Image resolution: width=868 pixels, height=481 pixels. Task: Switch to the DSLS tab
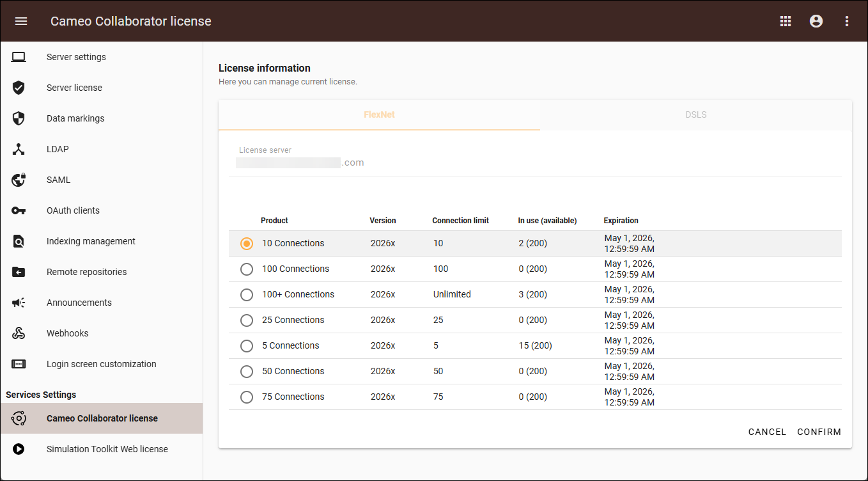(695, 115)
